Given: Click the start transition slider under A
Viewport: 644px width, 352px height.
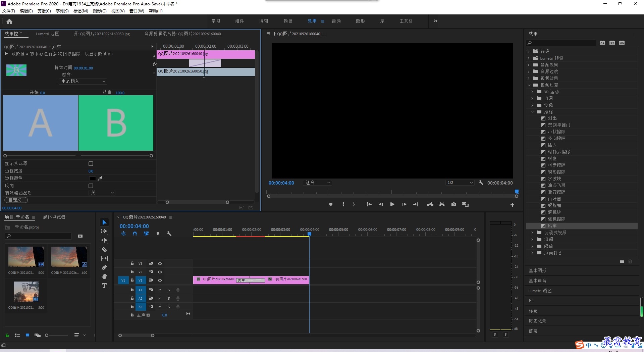Looking at the screenshot, I should pos(5,156).
